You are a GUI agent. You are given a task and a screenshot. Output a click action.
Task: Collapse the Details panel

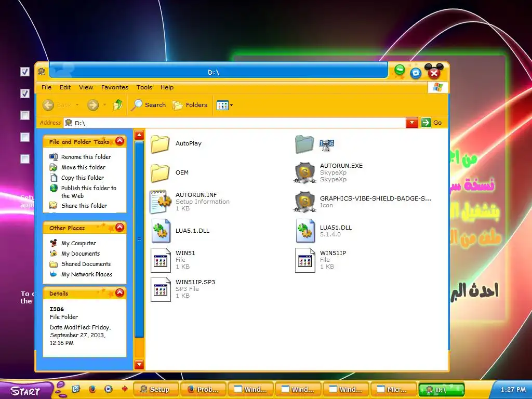pos(120,293)
